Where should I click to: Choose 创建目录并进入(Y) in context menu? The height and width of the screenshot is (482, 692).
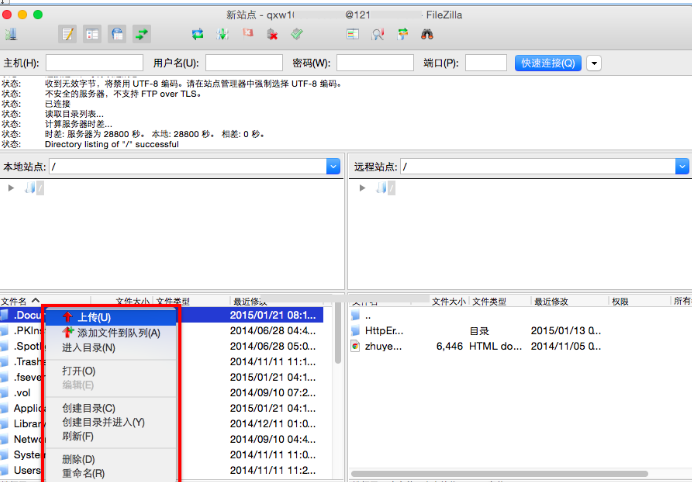click(x=111, y=422)
